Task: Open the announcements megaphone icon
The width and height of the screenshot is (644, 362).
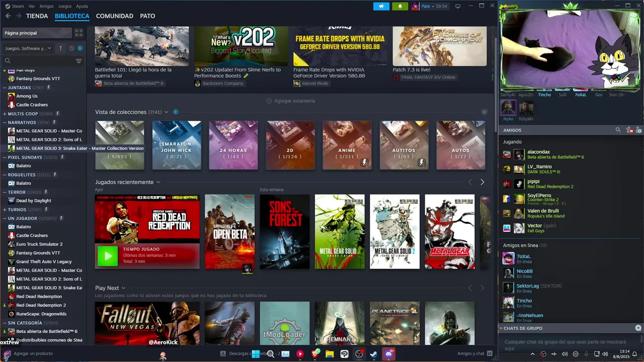Action: point(381,6)
